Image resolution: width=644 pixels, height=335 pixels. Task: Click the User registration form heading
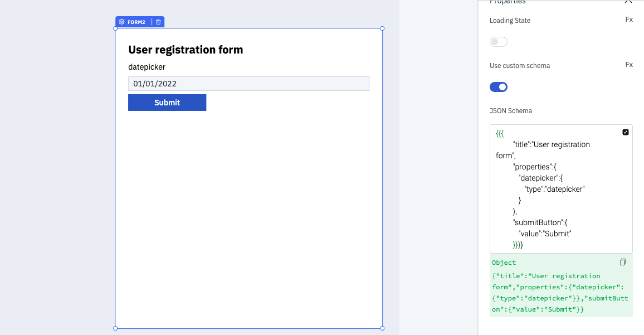[186, 50]
